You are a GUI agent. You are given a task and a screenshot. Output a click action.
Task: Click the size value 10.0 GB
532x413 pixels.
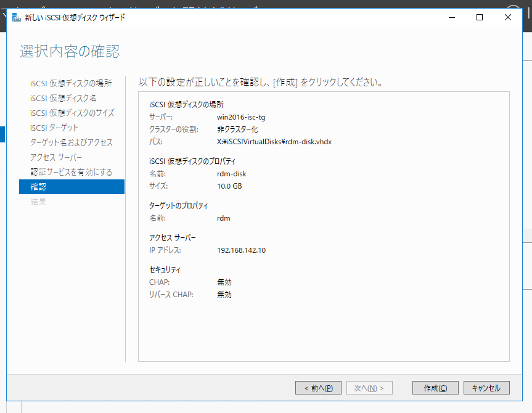229,186
